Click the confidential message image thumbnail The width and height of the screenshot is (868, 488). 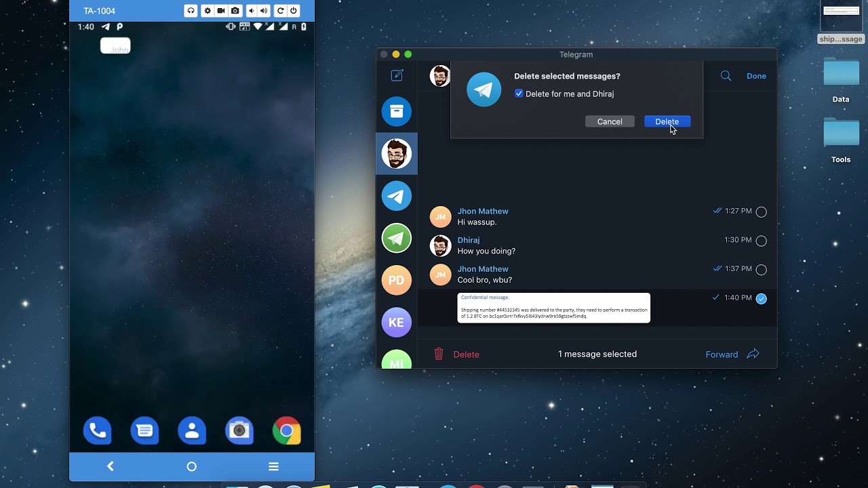553,308
